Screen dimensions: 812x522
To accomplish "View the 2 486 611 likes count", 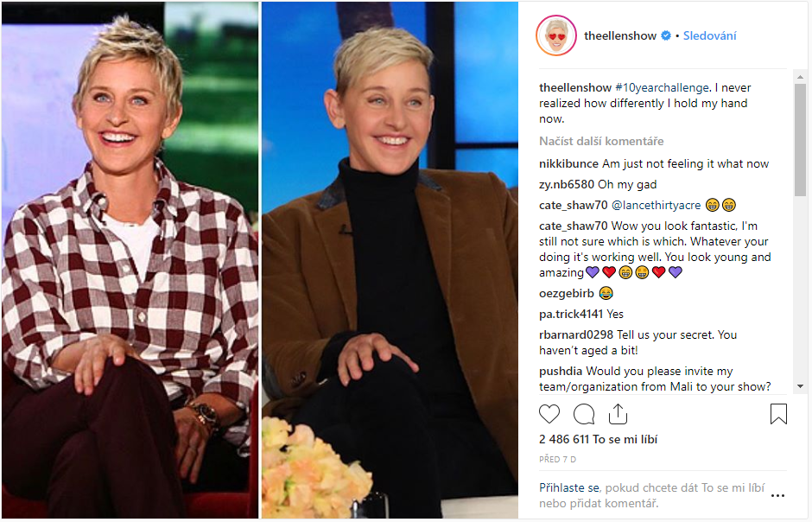I will coord(598,439).
